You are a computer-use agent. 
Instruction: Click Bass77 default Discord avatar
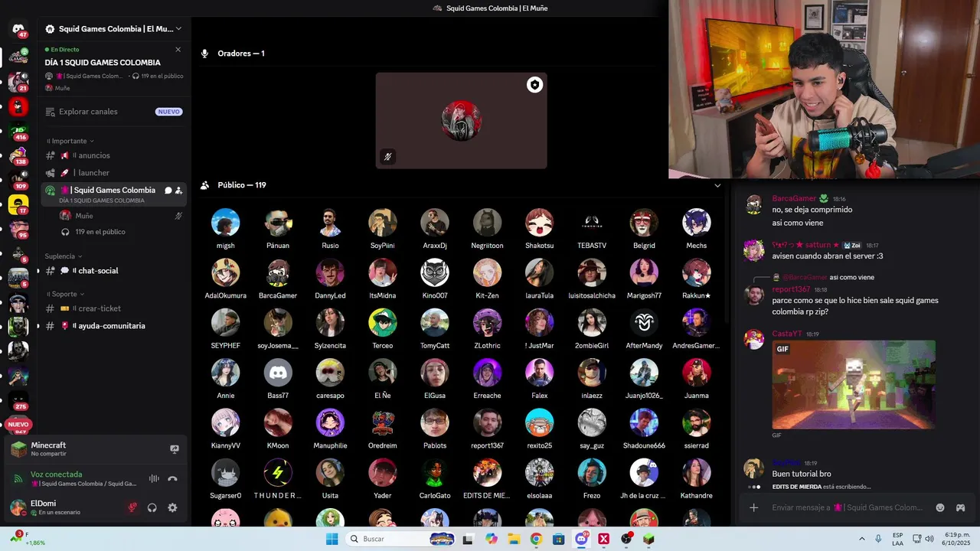(278, 373)
